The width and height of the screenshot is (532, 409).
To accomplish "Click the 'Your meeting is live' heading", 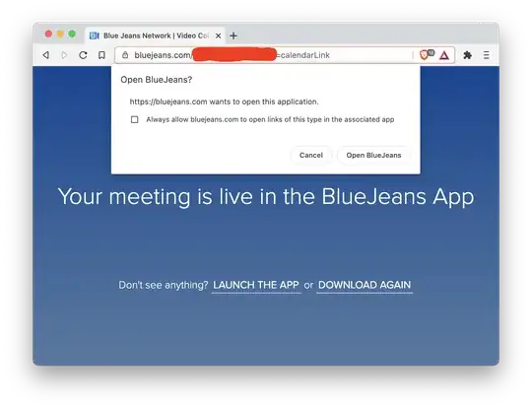I will point(266,197).
